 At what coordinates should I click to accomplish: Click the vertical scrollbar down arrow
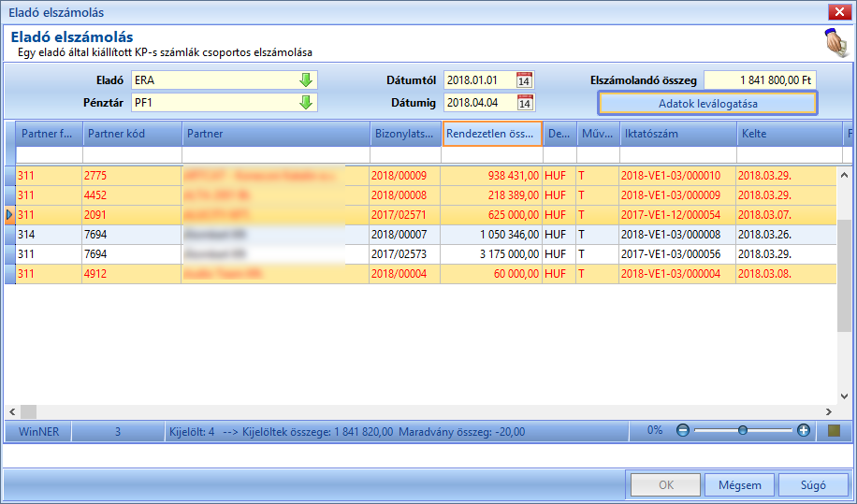point(845,396)
